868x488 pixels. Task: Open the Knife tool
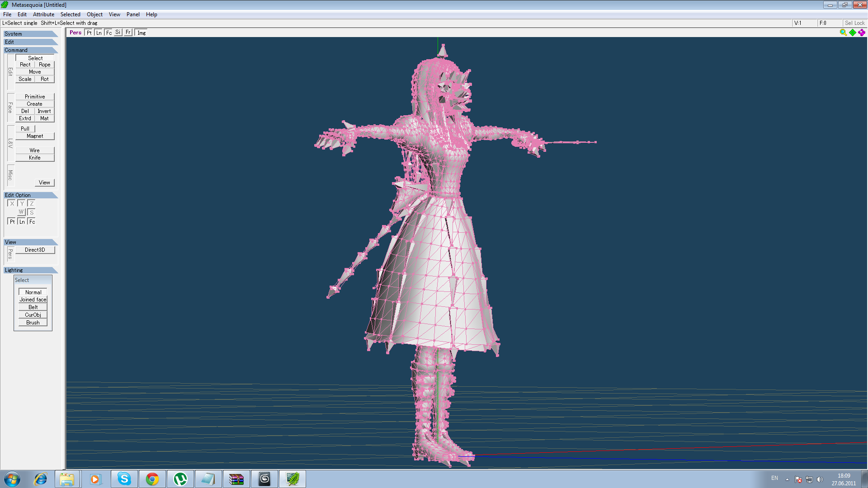34,158
